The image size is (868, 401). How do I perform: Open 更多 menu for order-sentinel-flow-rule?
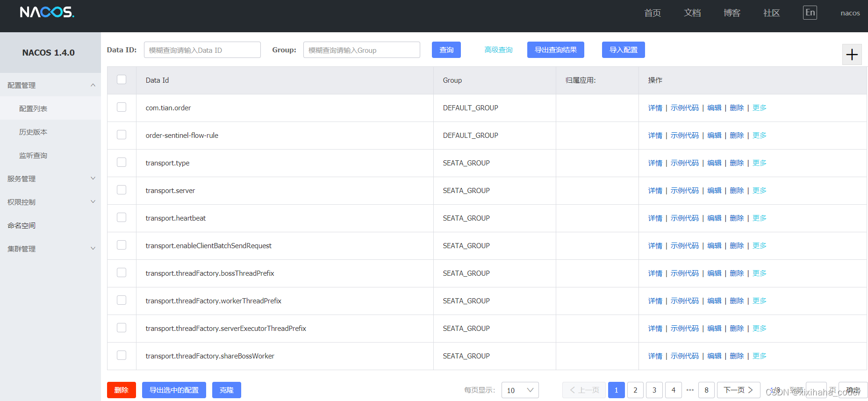760,136
